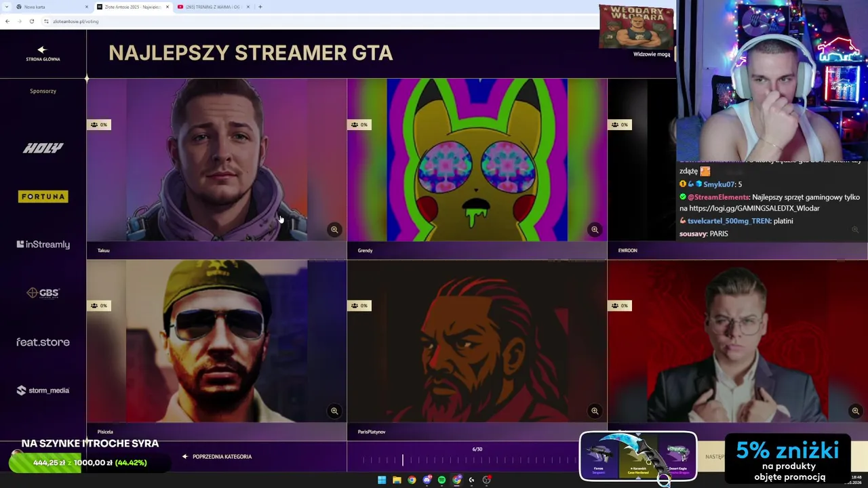Open zoom magnifier on Pisicela card
The width and height of the screenshot is (868, 488).
pos(334,411)
